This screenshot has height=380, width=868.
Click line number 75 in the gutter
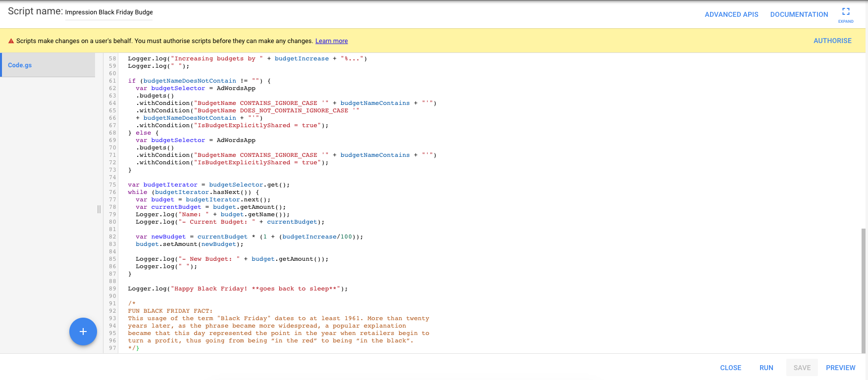112,185
